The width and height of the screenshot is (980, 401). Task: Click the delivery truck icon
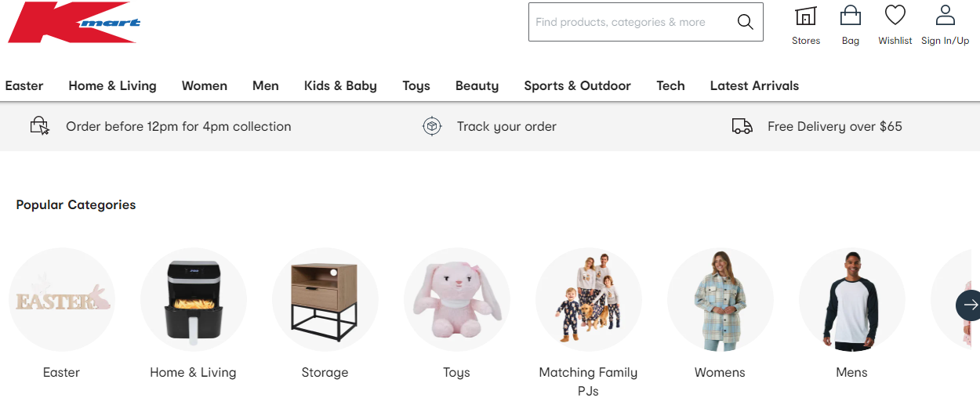click(x=742, y=126)
